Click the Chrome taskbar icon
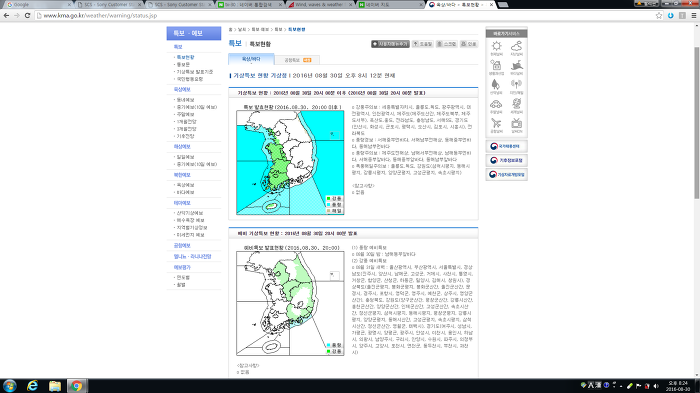This screenshot has height=393, width=700. (76, 386)
